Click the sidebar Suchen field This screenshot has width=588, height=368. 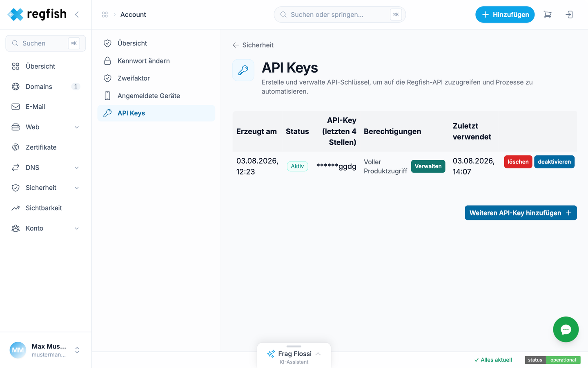46,43
